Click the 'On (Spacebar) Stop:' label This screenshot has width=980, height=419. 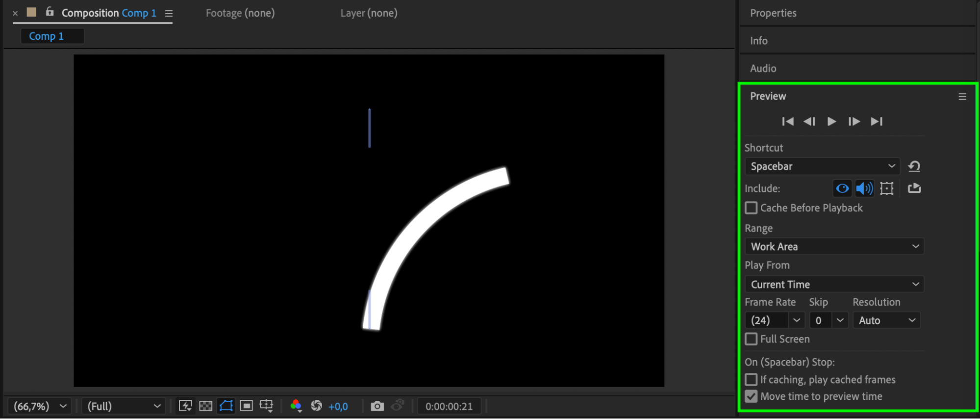coord(790,362)
